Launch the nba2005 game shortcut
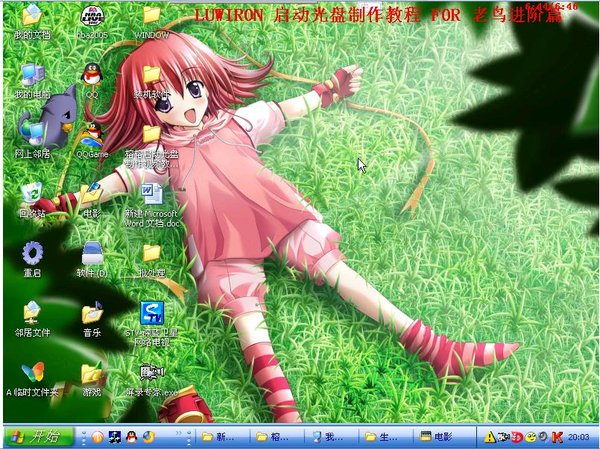Viewport: 600px width, 449px height. click(x=91, y=17)
